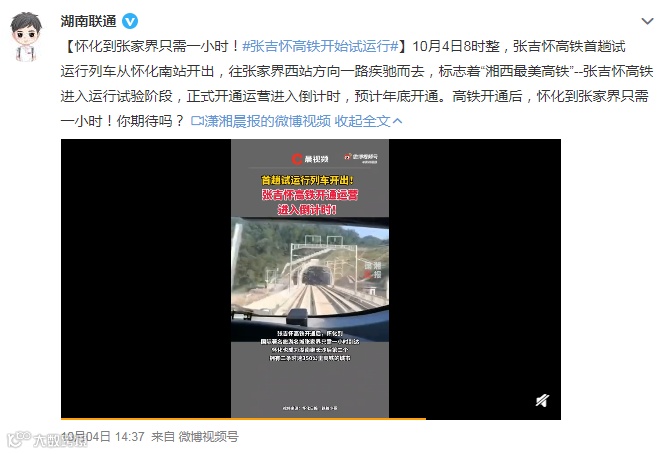Click the 晨视频 logo in video

coord(309,159)
